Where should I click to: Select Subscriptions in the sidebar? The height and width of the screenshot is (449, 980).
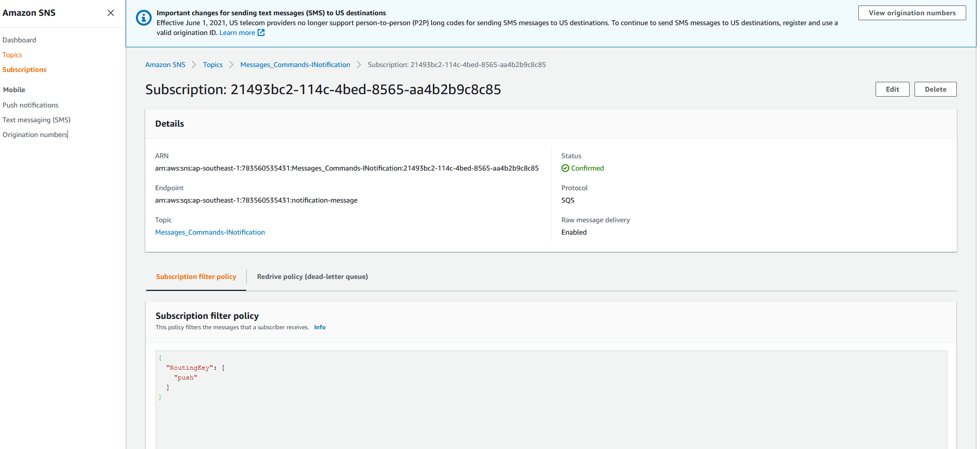(x=25, y=69)
